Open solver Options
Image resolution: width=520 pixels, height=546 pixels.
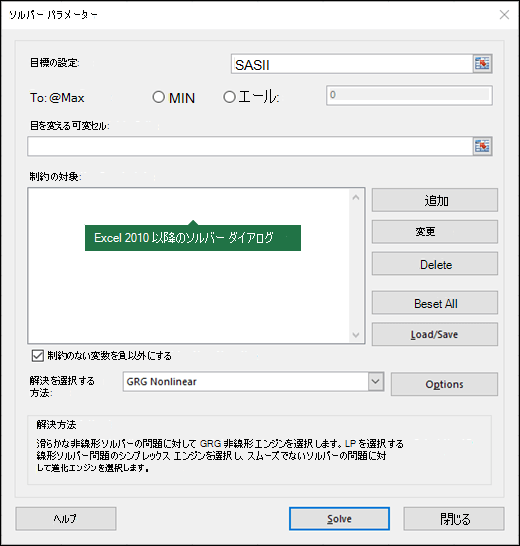tap(444, 384)
